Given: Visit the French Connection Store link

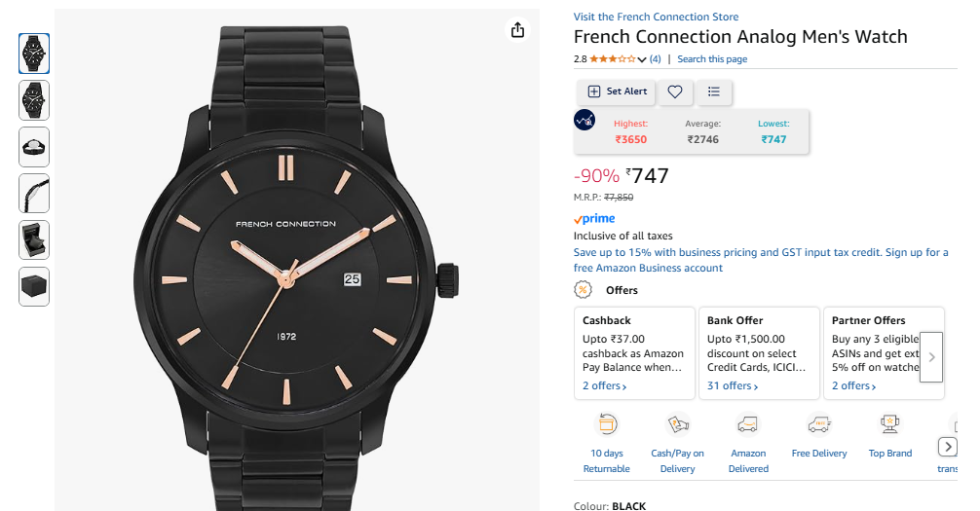Looking at the screenshot, I should pos(656,17).
